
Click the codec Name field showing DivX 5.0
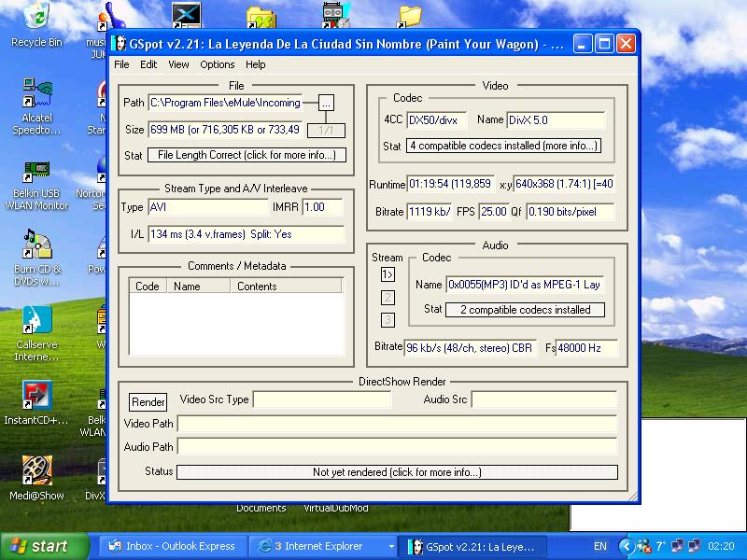556,120
